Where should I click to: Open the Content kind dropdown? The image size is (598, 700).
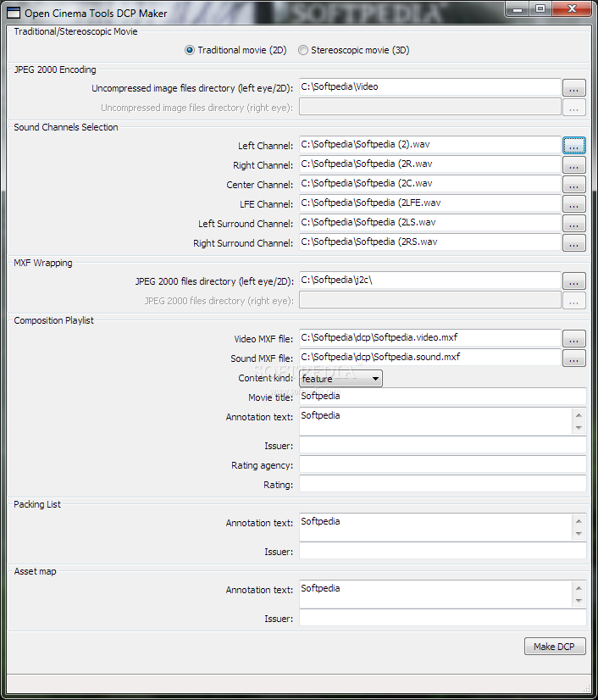click(341, 379)
